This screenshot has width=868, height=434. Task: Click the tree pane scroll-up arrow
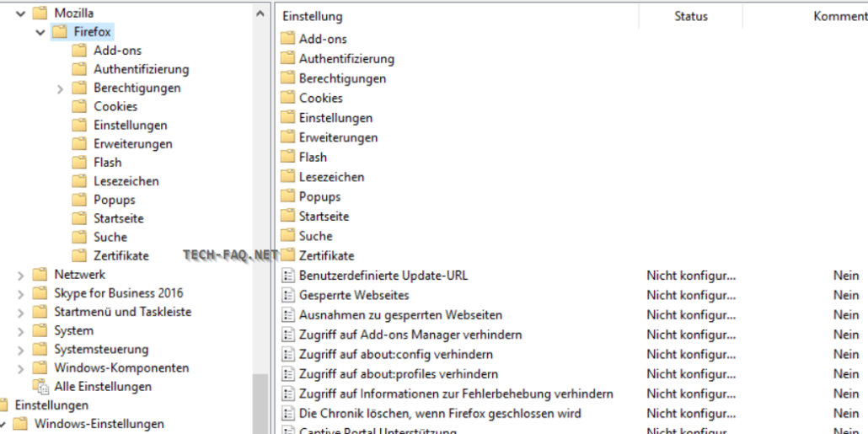[260, 13]
